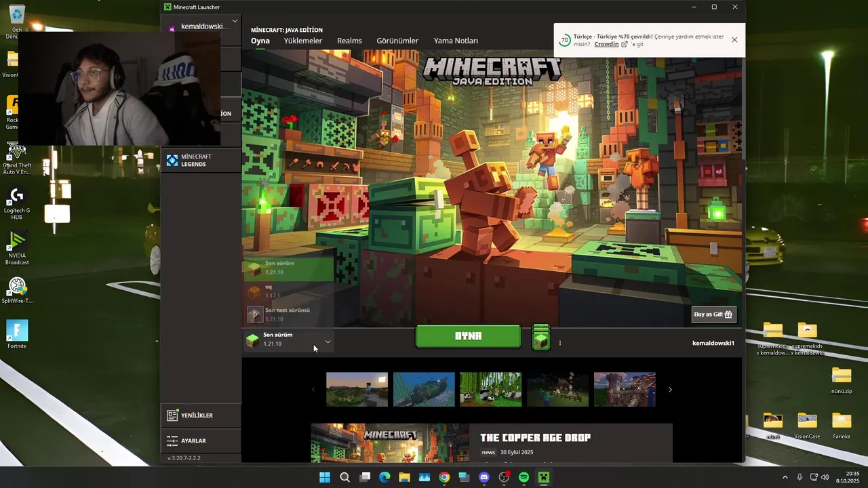Select the nünü.zip file on desktop
Screen dimensions: 868x488
coord(842,380)
